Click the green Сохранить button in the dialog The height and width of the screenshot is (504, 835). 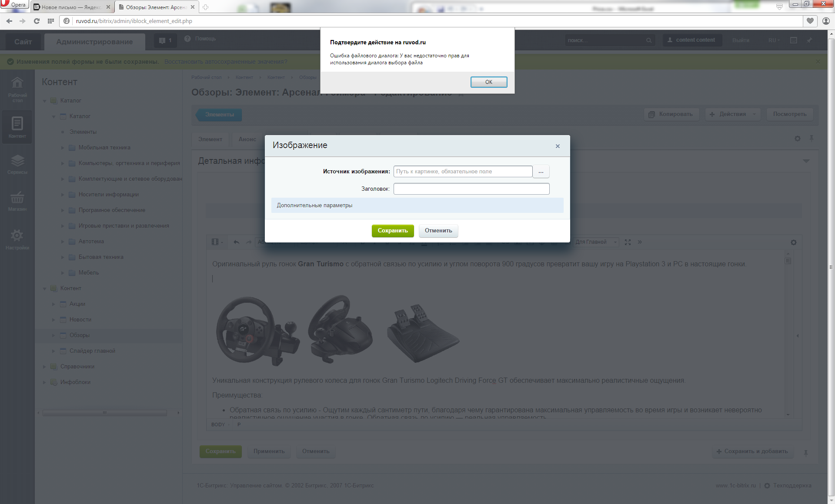click(392, 231)
